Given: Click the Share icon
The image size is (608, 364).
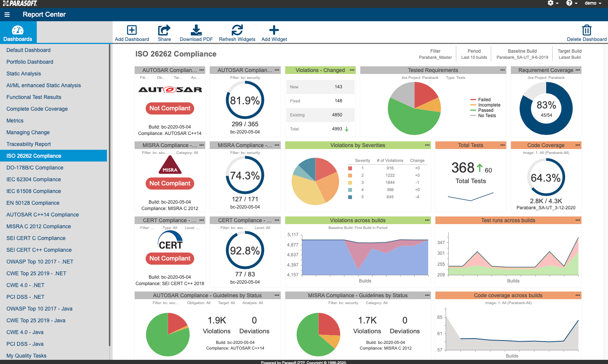Looking at the screenshot, I should pos(164,30).
